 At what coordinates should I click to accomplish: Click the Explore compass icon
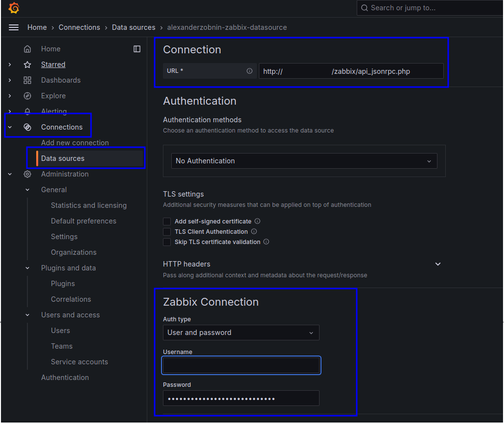point(27,96)
